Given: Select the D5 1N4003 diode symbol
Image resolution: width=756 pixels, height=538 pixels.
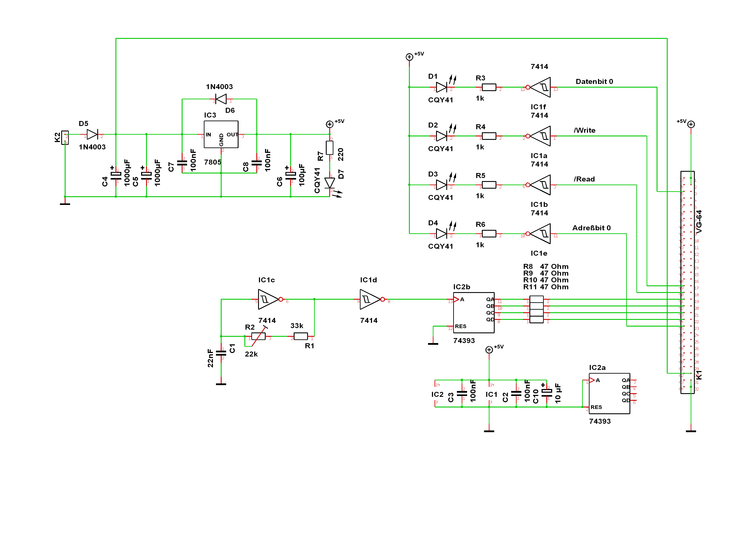Looking at the screenshot, I should (92, 134).
